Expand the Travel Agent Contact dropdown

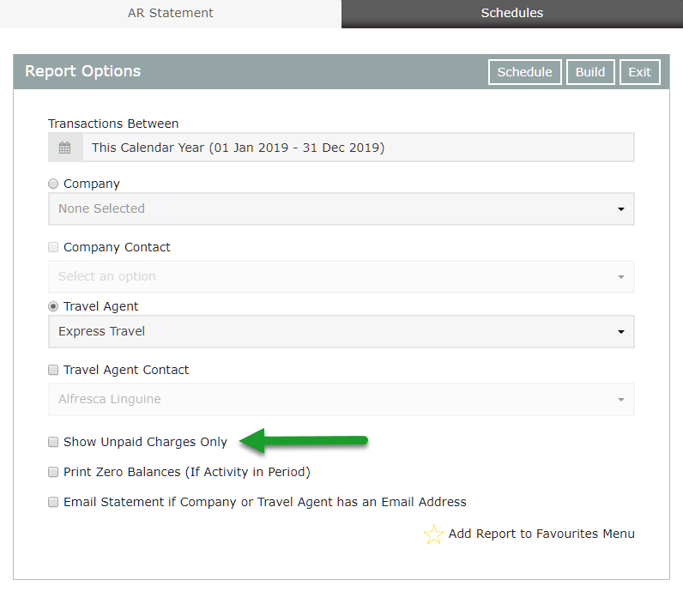(x=341, y=400)
